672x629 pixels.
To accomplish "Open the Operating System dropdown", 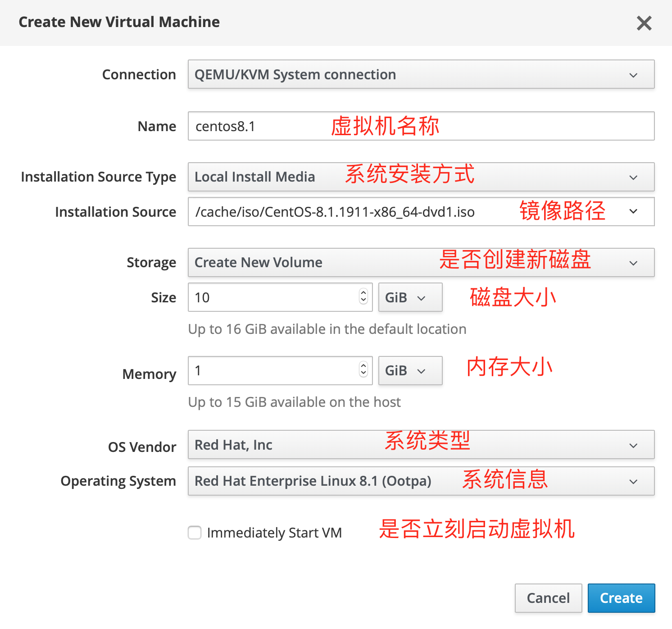I will [421, 481].
